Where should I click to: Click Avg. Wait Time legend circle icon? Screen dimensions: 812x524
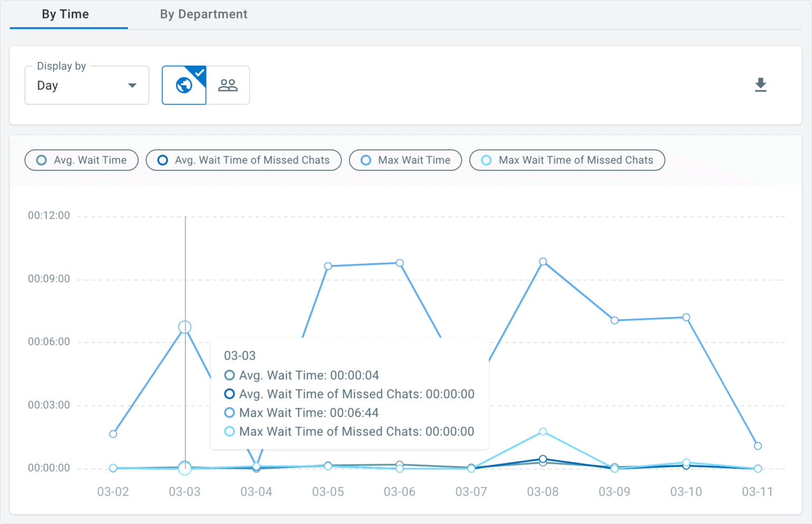pos(41,160)
